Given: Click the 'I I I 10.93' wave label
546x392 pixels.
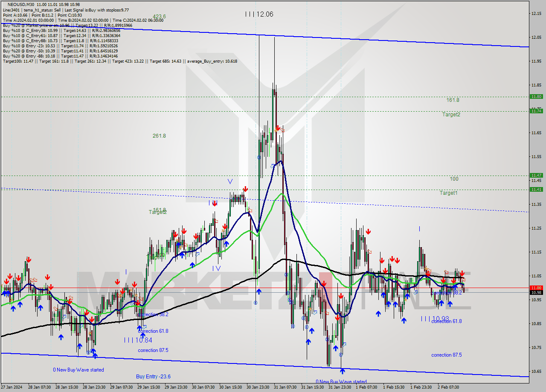Looking at the screenshot, I should (435, 319).
